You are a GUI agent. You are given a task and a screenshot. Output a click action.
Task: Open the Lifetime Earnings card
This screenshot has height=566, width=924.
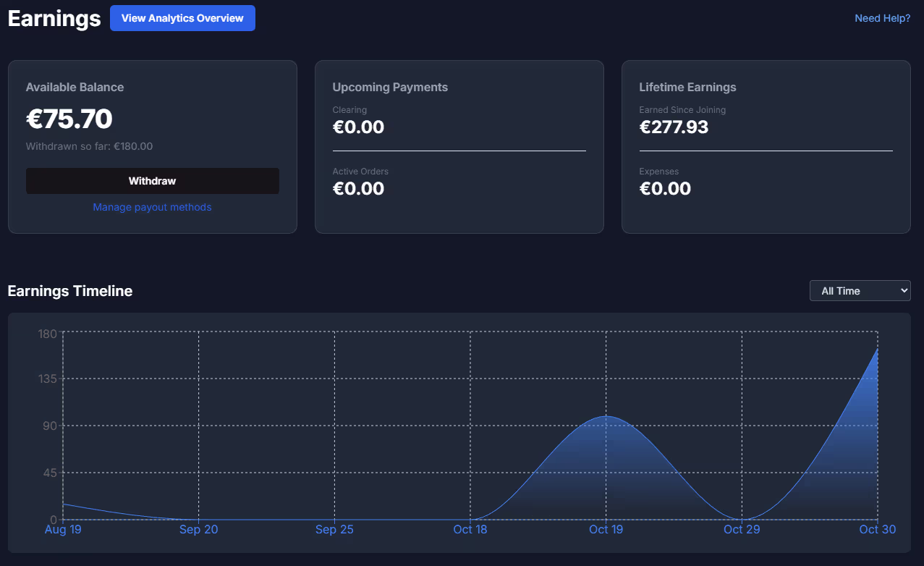coord(766,146)
